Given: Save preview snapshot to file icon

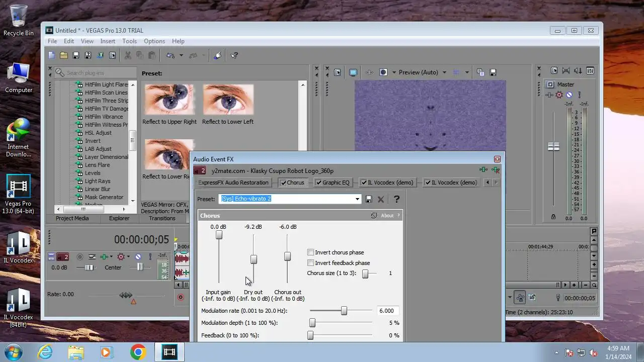Looking at the screenshot, I should click(493, 72).
